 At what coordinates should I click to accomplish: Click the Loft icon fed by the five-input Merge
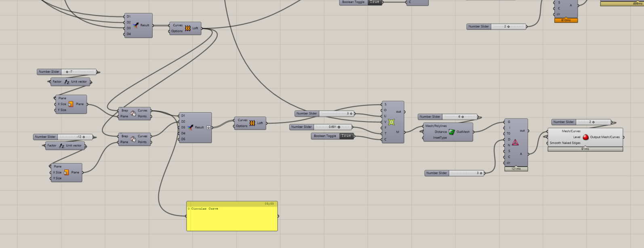click(x=252, y=123)
